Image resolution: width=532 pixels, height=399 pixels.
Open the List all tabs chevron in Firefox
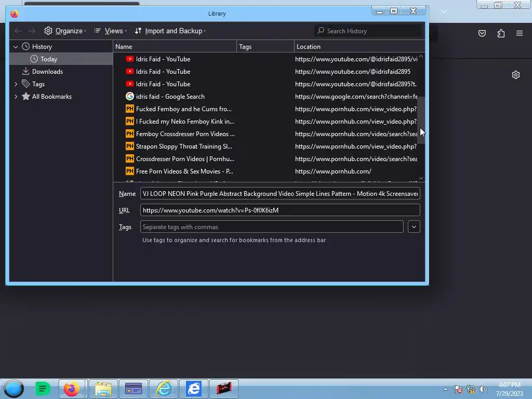click(444, 11)
